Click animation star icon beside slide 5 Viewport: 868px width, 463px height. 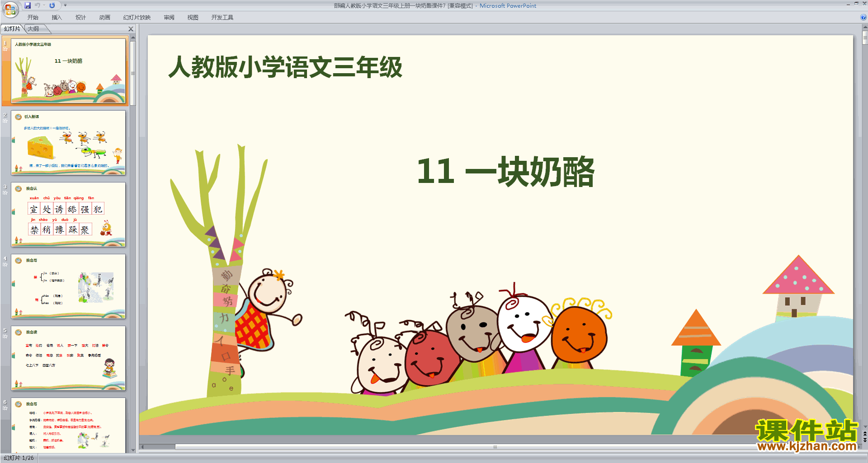(x=5, y=337)
